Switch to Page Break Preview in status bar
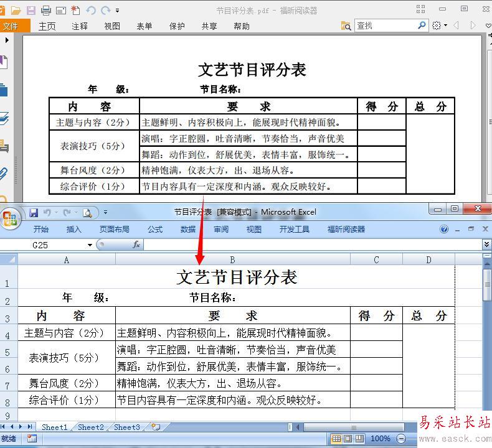The height and width of the screenshot is (448, 492). pyautogui.click(x=359, y=439)
